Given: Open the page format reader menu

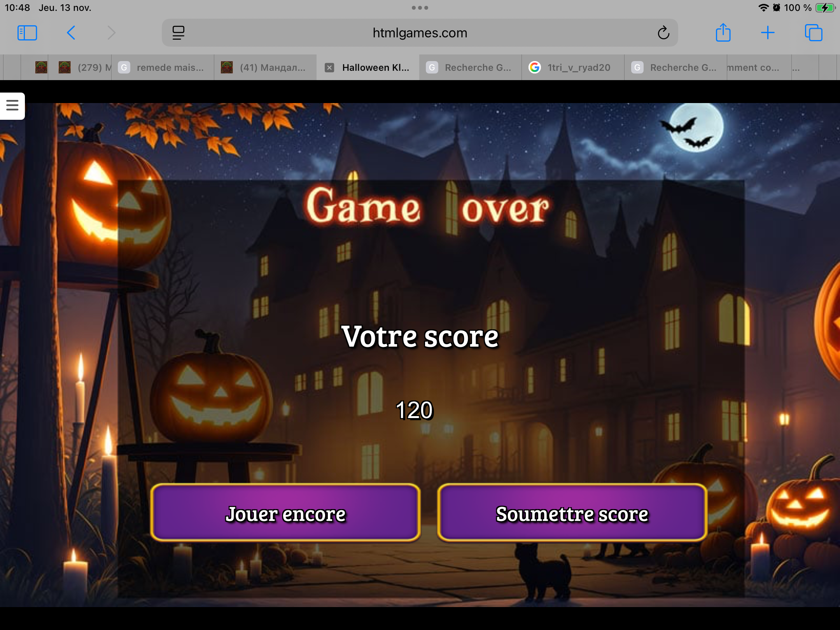Looking at the screenshot, I should (x=178, y=33).
